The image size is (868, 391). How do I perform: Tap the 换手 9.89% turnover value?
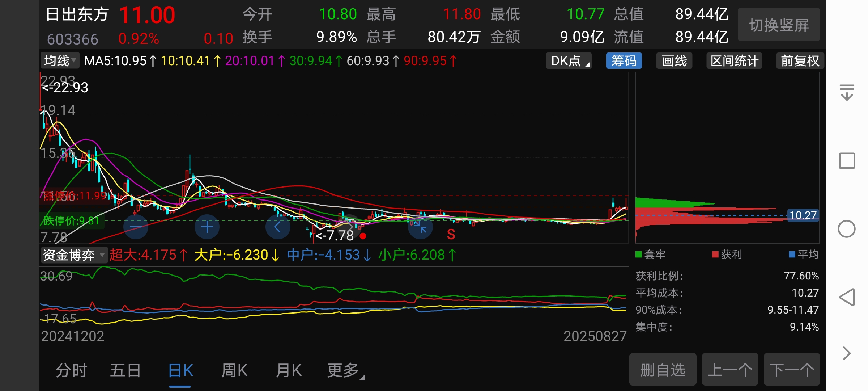pos(336,37)
